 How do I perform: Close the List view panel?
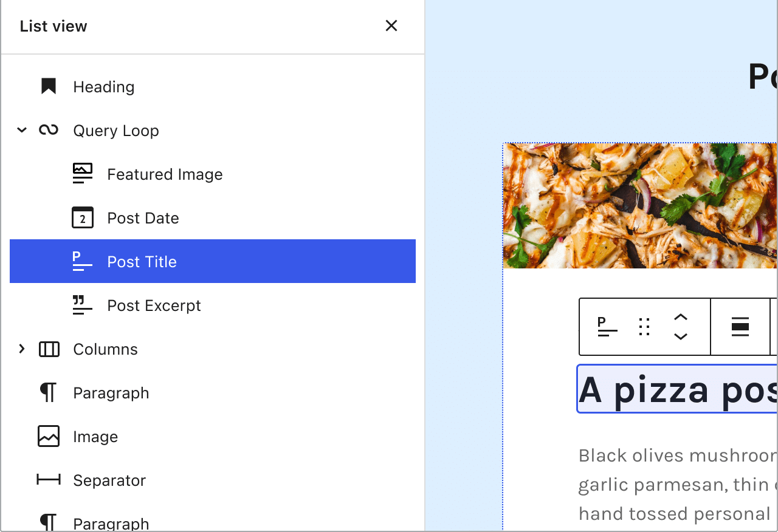391,26
